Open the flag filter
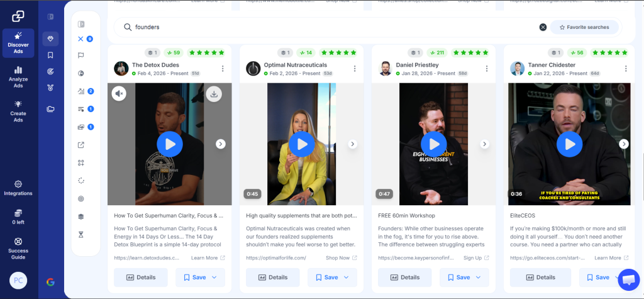 [81, 55]
